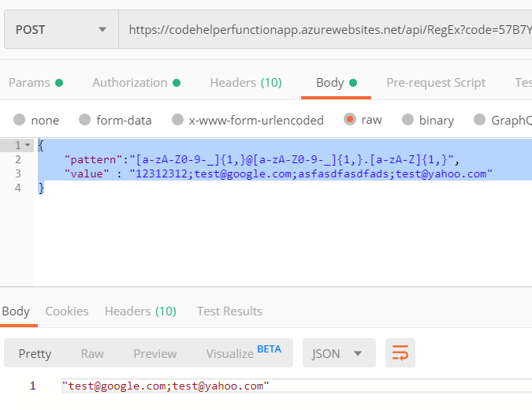Viewport: 532px width, 410px height.
Task: Open the response Cookies tab
Action: pyautogui.click(x=67, y=311)
